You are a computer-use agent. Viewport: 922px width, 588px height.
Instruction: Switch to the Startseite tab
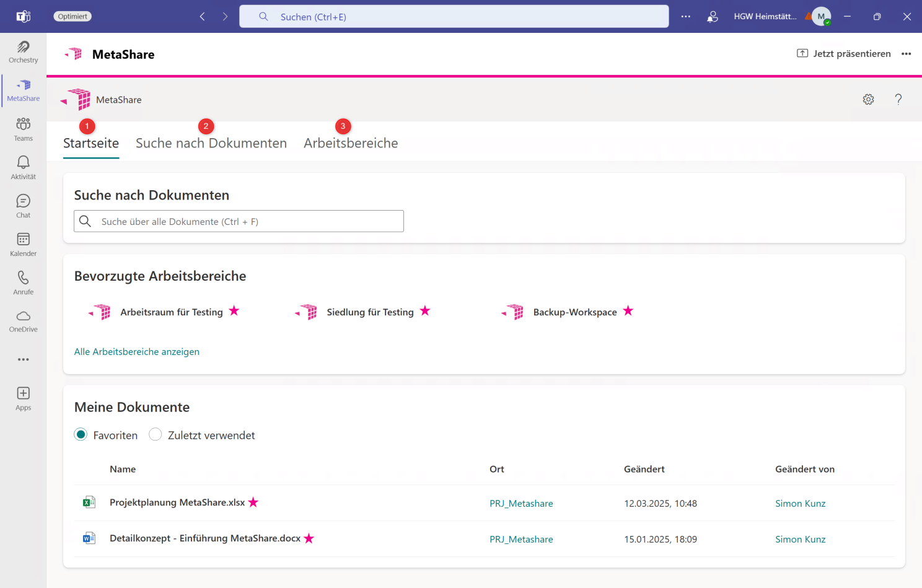tap(91, 143)
